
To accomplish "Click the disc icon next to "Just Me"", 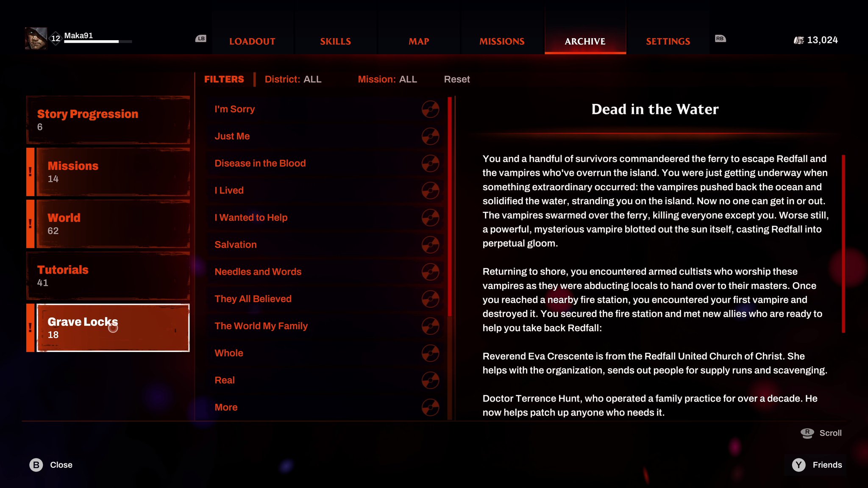I will [431, 136].
